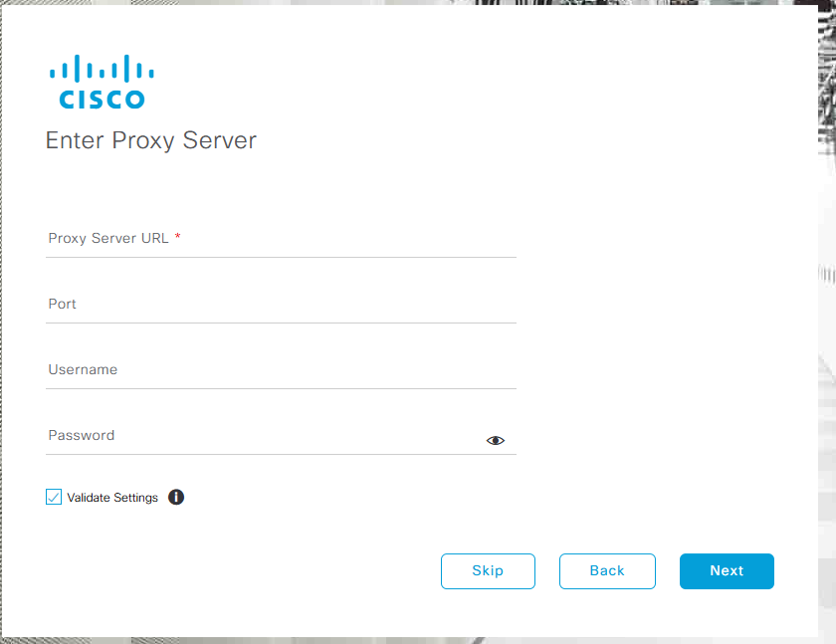Click the Validate Settings label text
This screenshot has width=836, height=644.
112,498
